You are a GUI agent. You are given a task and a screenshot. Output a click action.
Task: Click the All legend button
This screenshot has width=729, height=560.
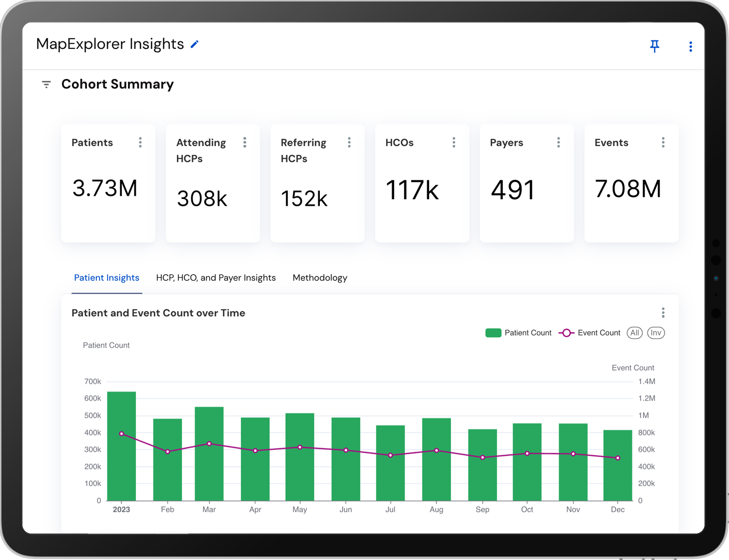[635, 333]
